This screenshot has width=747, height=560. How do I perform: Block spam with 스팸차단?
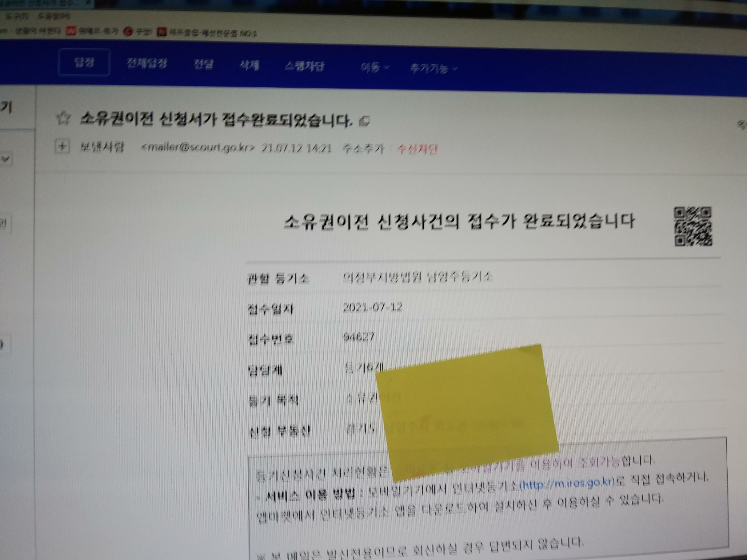pyautogui.click(x=305, y=66)
